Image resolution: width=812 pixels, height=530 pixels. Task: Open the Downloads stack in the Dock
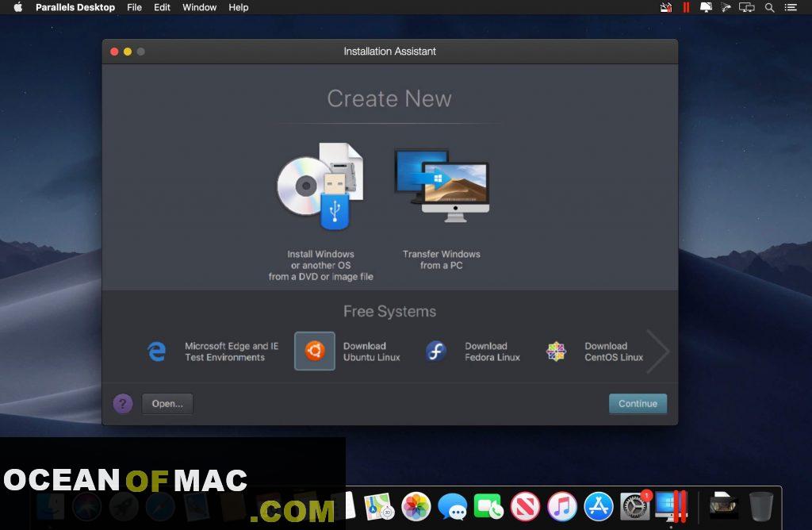tap(723, 505)
